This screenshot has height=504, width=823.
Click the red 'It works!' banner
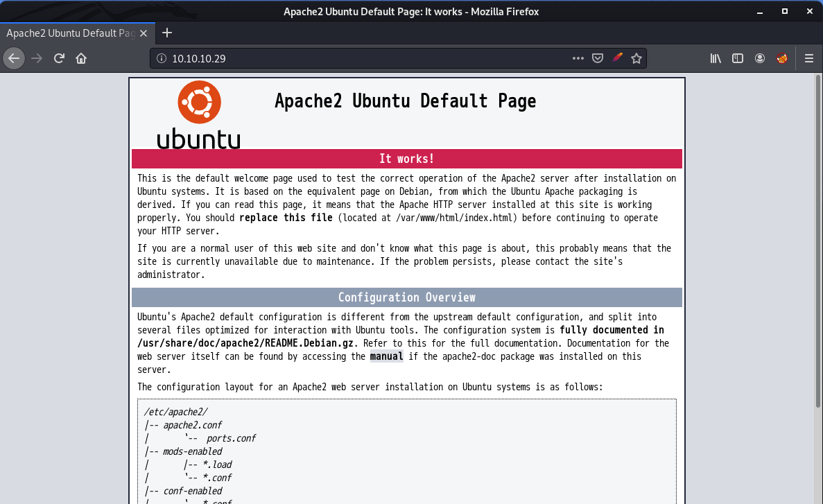[x=407, y=159]
